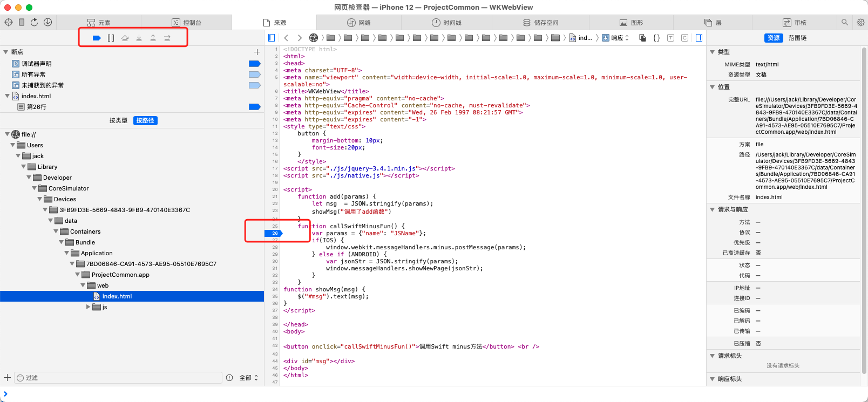Collapse the file:// tree root
The height and width of the screenshot is (402, 868).
click(7, 134)
